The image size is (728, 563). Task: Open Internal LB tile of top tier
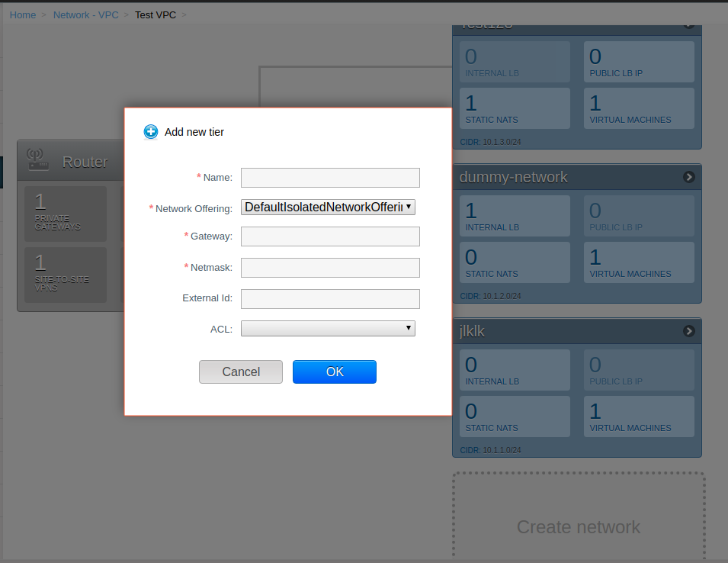point(515,62)
